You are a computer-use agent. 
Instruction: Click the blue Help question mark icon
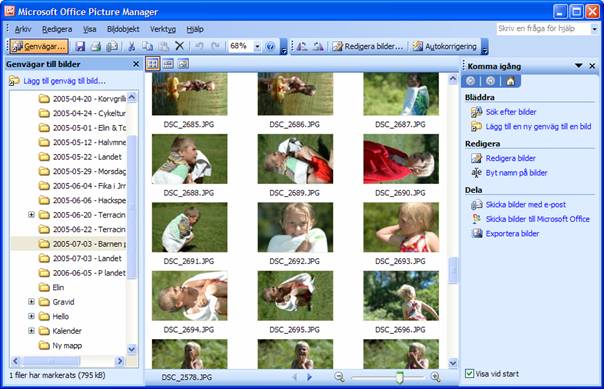[270, 46]
